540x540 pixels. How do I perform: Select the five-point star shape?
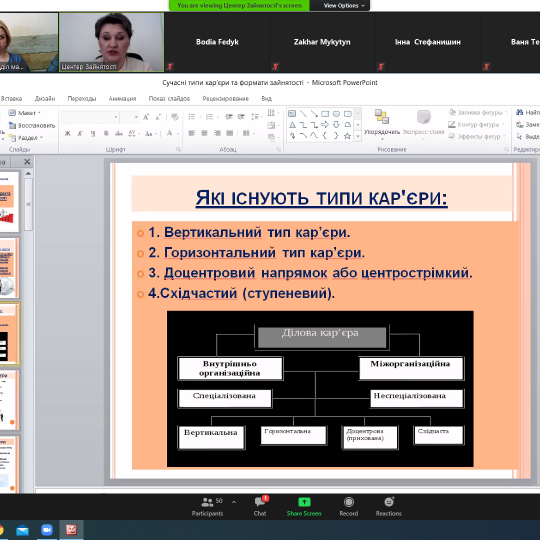347,136
